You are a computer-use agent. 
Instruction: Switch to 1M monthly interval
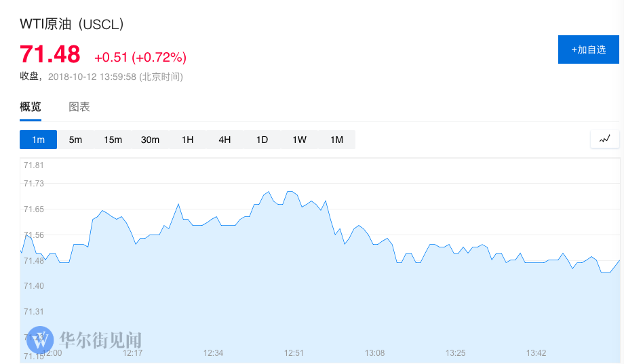(336, 140)
